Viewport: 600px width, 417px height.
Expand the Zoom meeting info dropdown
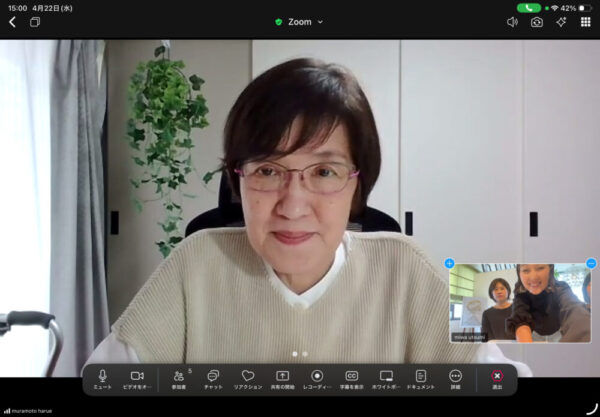(x=300, y=22)
